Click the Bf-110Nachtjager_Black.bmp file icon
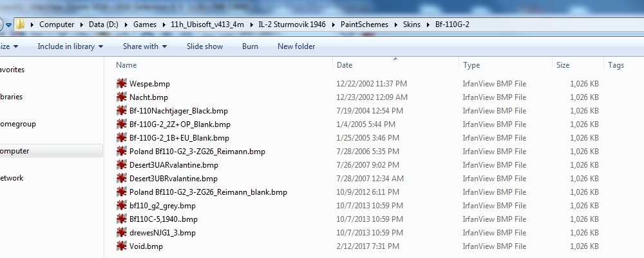Image resolution: width=644 pixels, height=258 pixels. (x=122, y=111)
